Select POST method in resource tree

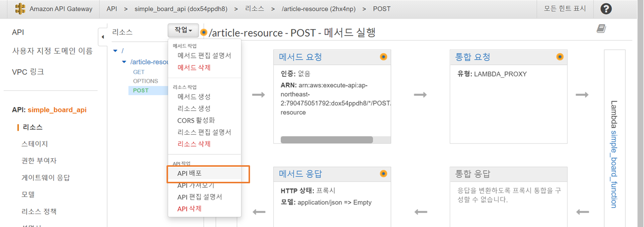click(x=141, y=90)
